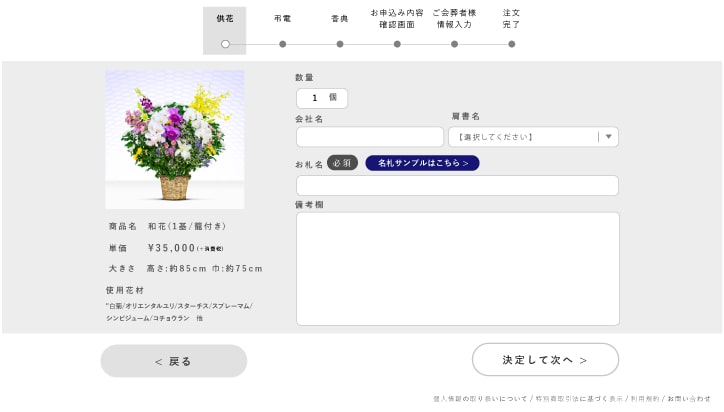Viewport: 724px width, 412px height.
Task: Click inside the 備考欄 text area
Action: (x=457, y=268)
